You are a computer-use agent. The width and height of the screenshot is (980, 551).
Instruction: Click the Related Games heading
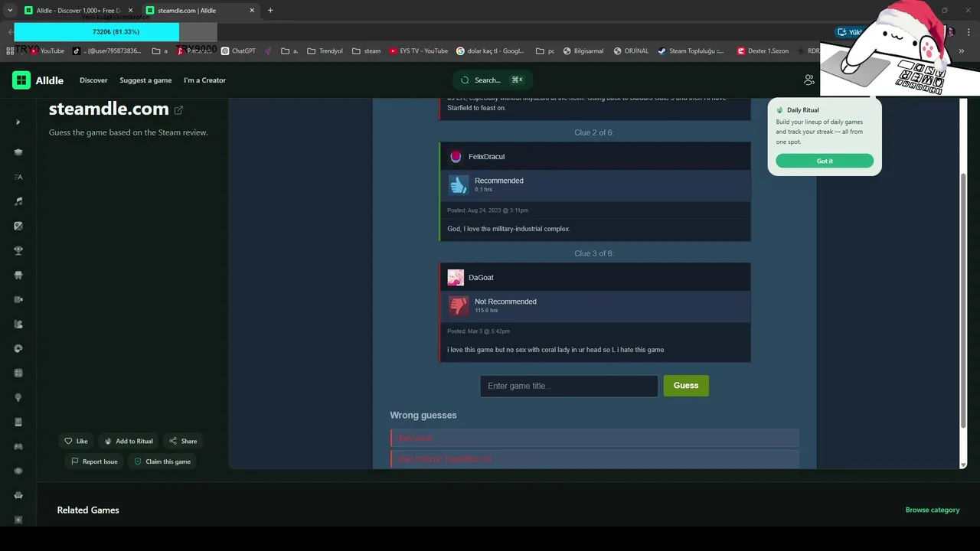click(88, 510)
